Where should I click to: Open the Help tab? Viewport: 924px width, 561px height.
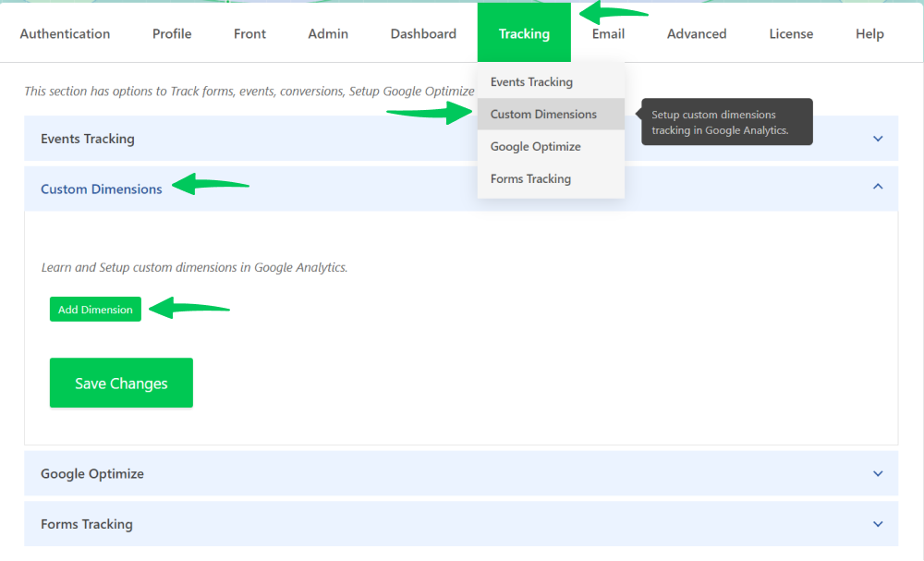[869, 34]
